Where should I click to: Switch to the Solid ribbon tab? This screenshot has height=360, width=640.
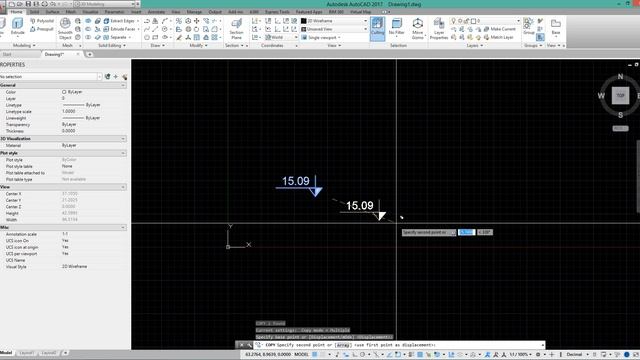(x=34, y=12)
